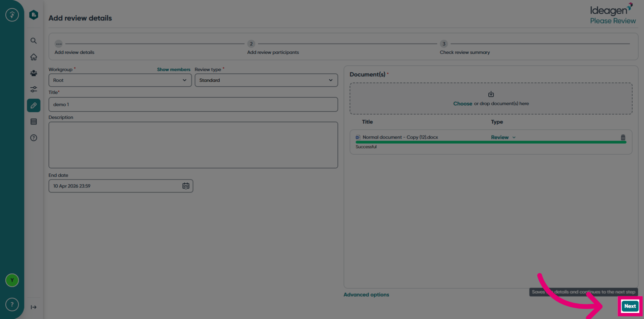Select the pencil create review icon
This screenshot has height=319, width=644.
click(x=34, y=105)
